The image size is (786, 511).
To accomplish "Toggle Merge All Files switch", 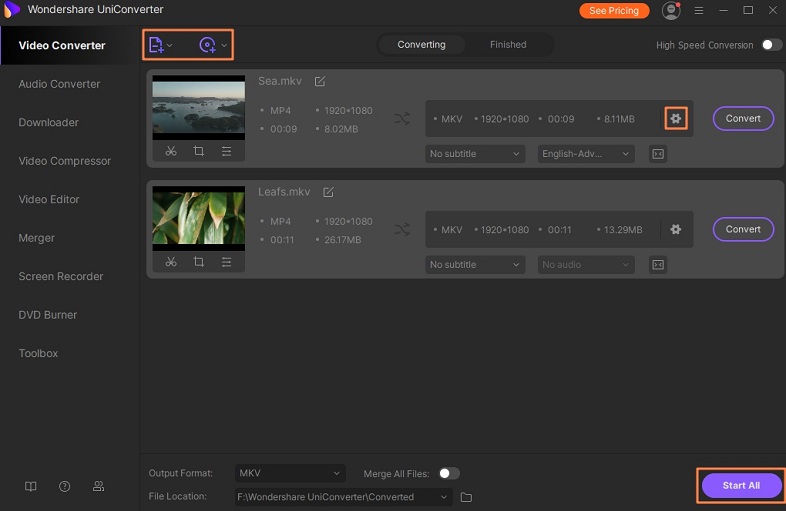I will (449, 473).
